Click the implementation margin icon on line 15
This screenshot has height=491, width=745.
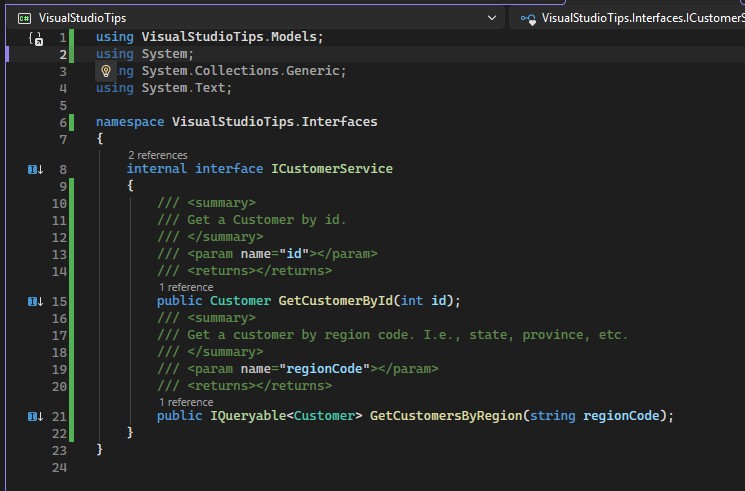point(36,301)
